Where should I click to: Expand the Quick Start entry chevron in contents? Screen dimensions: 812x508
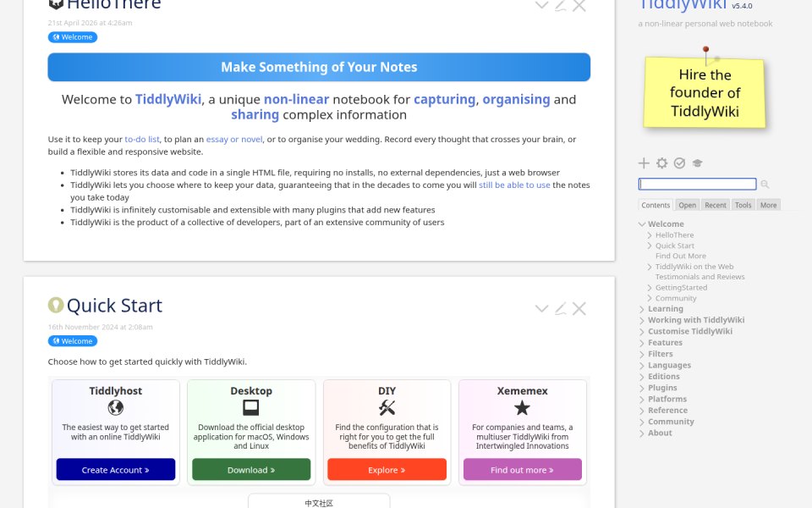[x=650, y=246]
